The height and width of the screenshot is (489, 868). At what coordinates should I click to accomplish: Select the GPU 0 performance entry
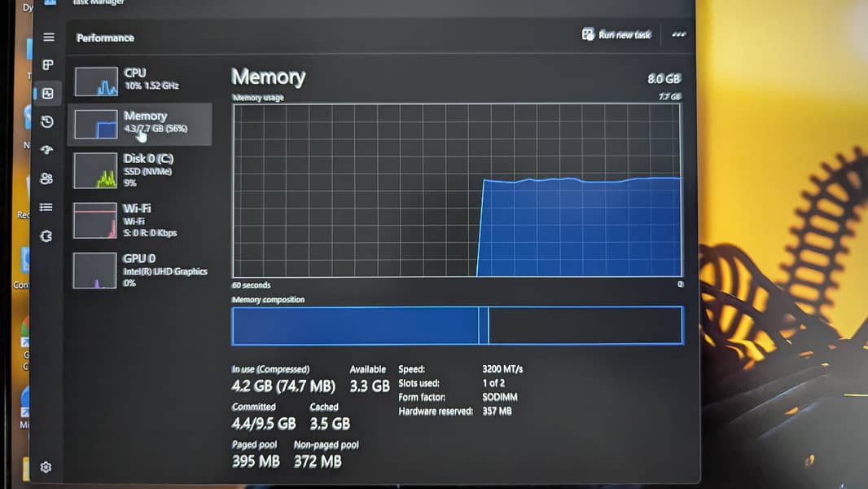pyautogui.click(x=140, y=271)
